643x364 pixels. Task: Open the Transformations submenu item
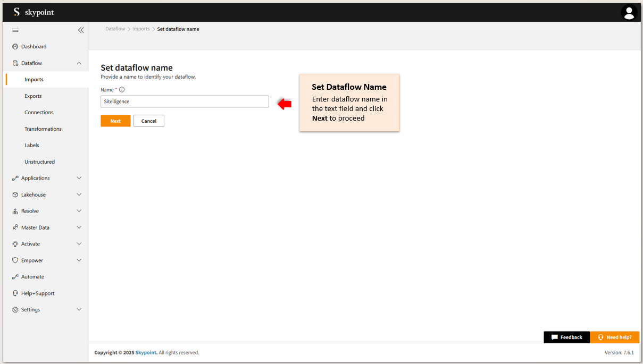(43, 129)
